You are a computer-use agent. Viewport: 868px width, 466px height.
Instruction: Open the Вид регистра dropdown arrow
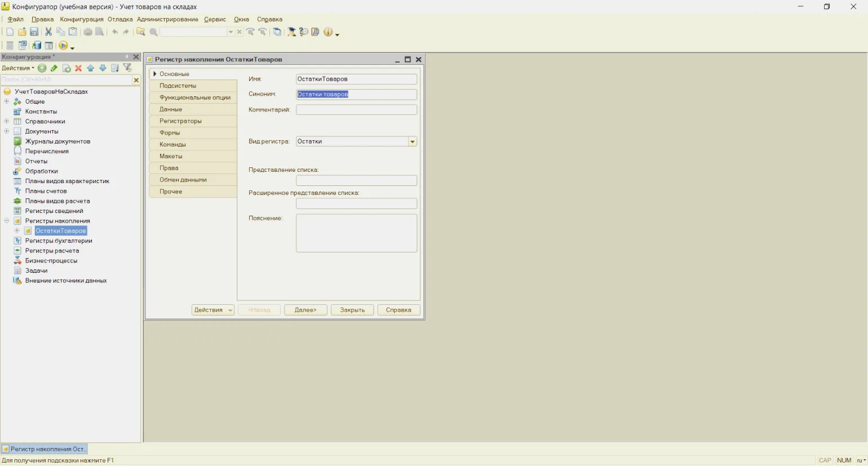pos(413,142)
